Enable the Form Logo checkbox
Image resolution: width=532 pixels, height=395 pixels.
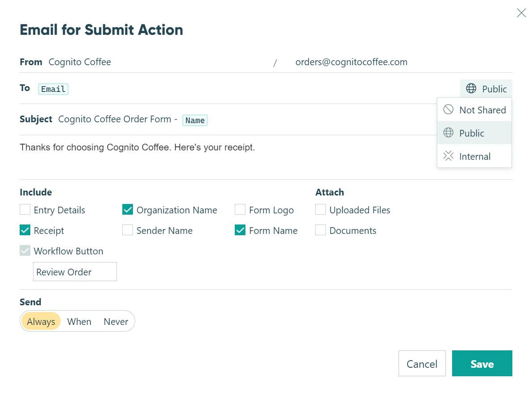[240, 210]
